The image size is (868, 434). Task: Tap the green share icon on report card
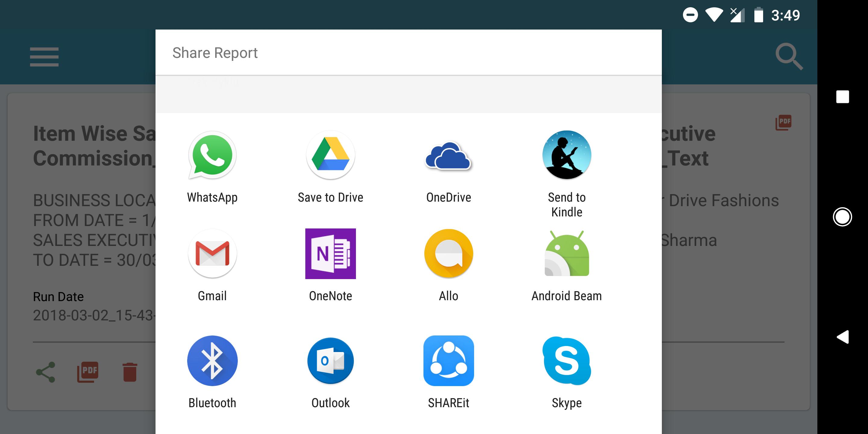click(x=46, y=372)
